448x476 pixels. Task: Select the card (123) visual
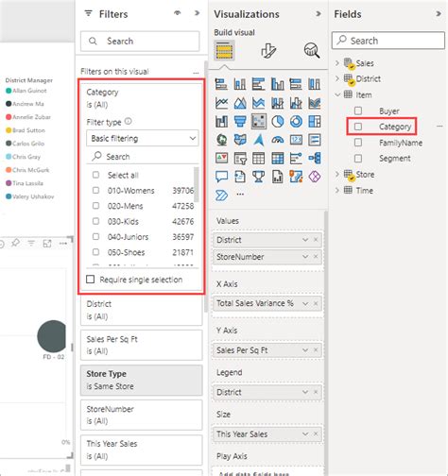coord(296,140)
